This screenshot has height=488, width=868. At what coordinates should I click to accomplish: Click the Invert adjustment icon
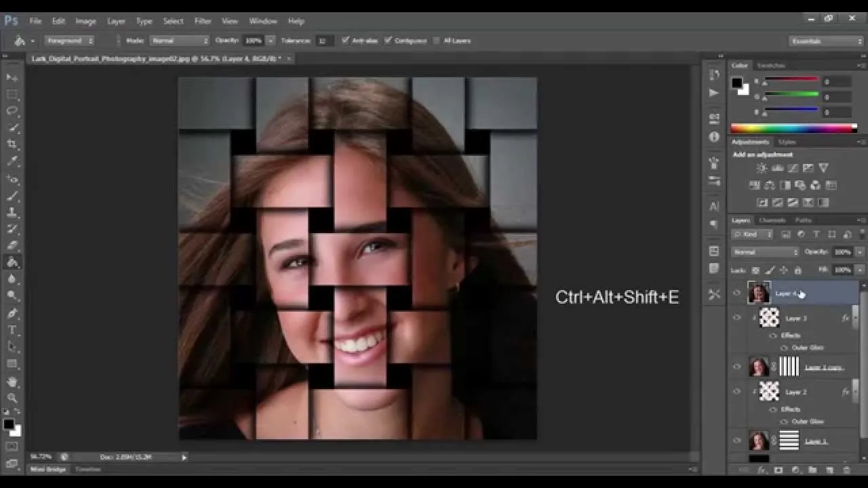[x=762, y=203]
